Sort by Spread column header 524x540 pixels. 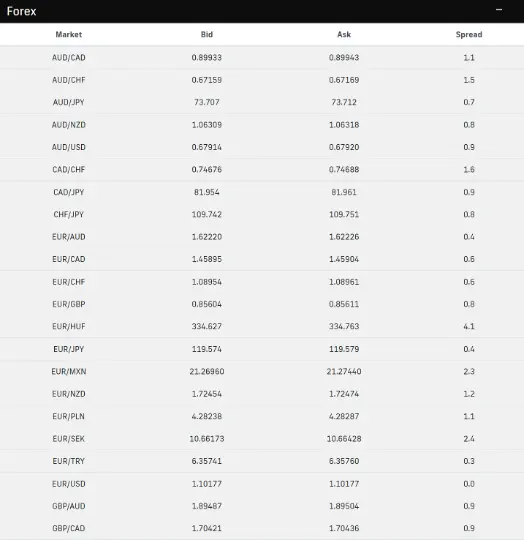[469, 34]
